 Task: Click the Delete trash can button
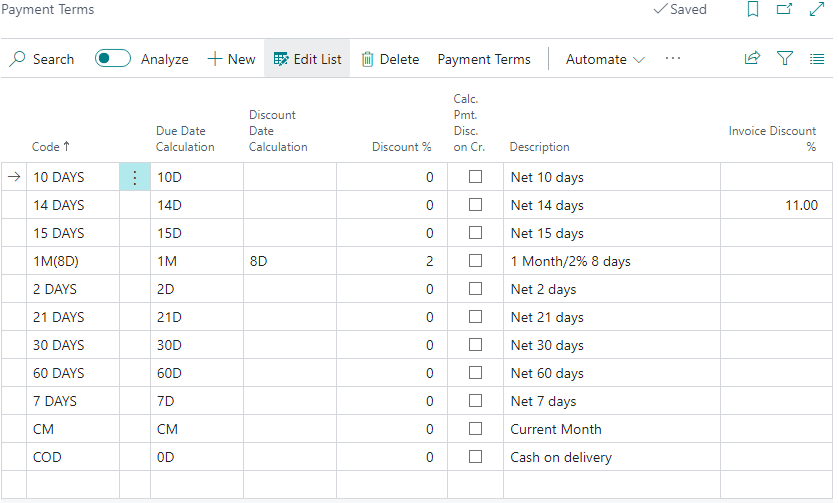[x=390, y=59]
